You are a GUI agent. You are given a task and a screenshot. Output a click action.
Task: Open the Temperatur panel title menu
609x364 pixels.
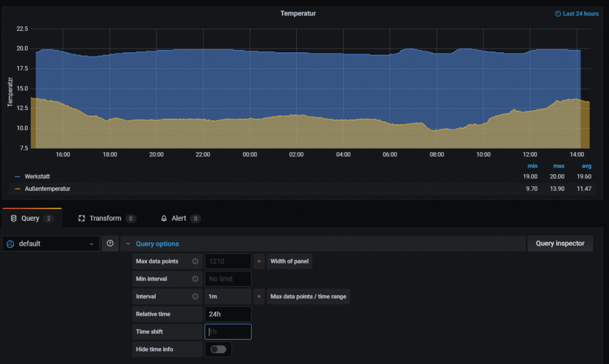pyautogui.click(x=298, y=14)
